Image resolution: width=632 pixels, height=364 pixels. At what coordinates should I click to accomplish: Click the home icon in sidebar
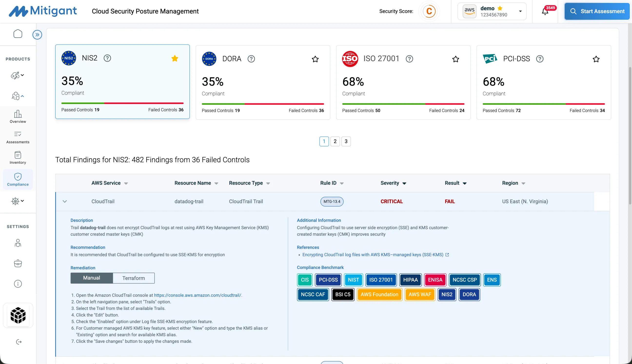[x=18, y=34]
